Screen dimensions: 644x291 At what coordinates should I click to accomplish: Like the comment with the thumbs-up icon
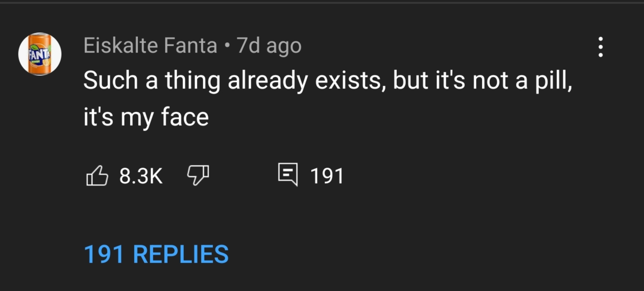click(97, 176)
